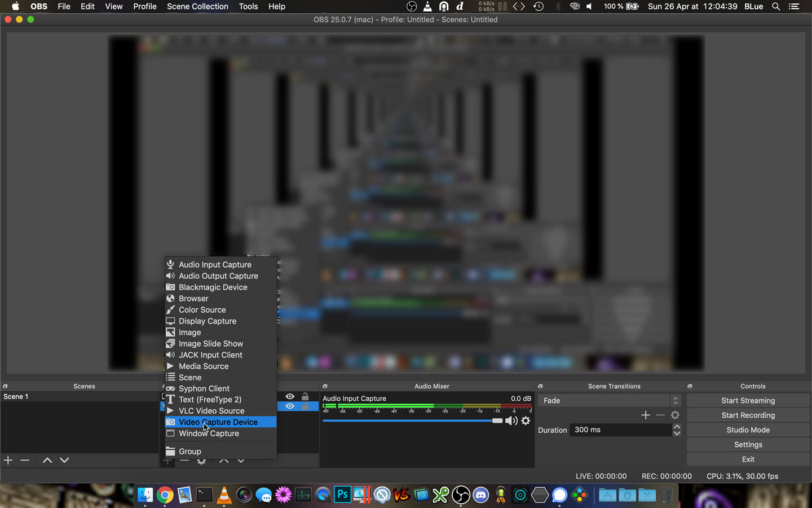Remove the selected scene with the minus icon
Viewport: 812px width, 508px height.
point(25,460)
